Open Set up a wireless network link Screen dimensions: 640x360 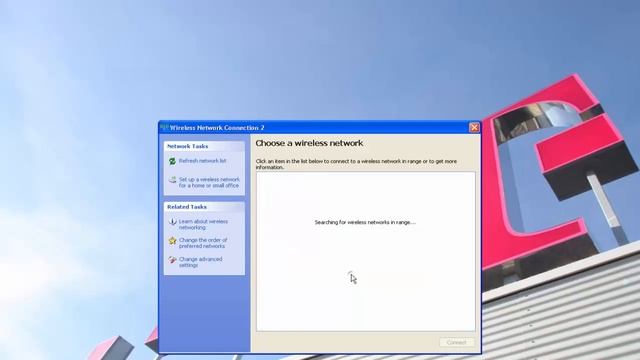point(209,182)
